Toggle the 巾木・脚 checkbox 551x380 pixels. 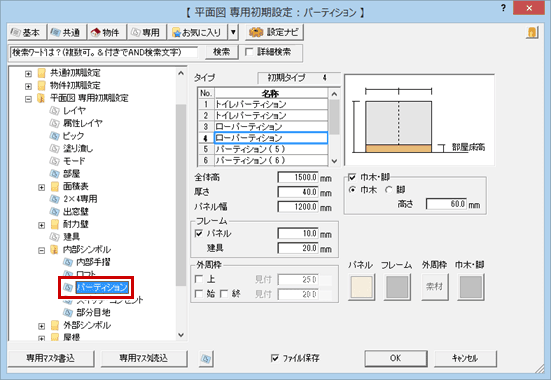[352, 177]
